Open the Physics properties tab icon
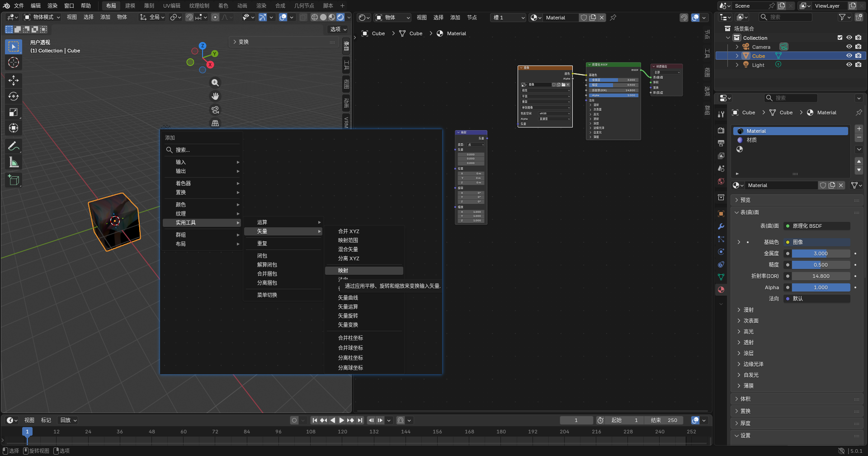This screenshot has height=456, width=868. pyautogui.click(x=721, y=252)
